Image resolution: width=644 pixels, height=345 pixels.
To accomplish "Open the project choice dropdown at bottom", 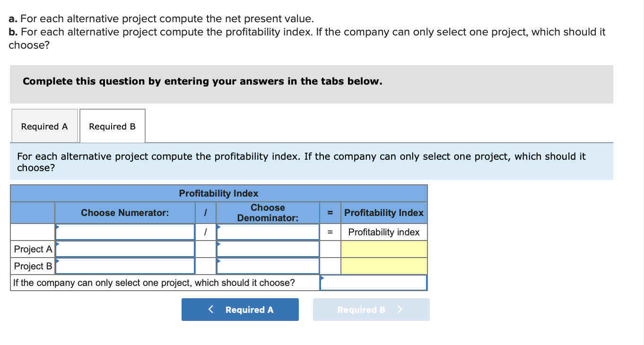I will pyautogui.click(x=373, y=282).
